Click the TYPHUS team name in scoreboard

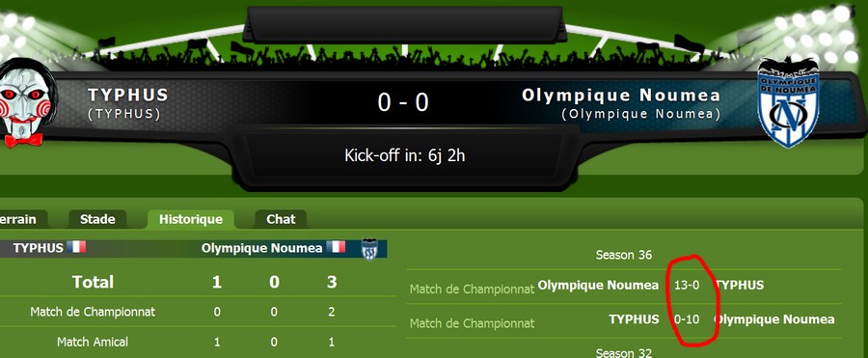point(128,96)
